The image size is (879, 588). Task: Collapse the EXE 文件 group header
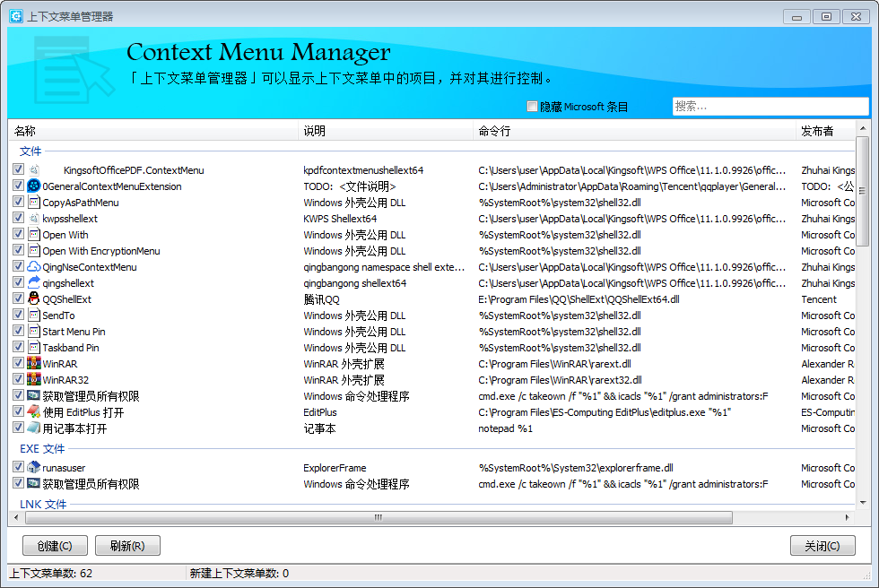(x=42, y=448)
